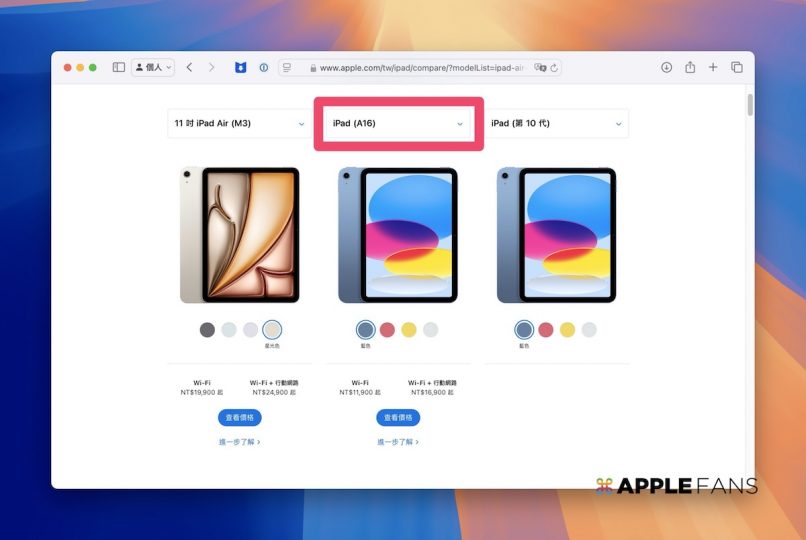Select the space gray iPad Air color swatch

207,329
